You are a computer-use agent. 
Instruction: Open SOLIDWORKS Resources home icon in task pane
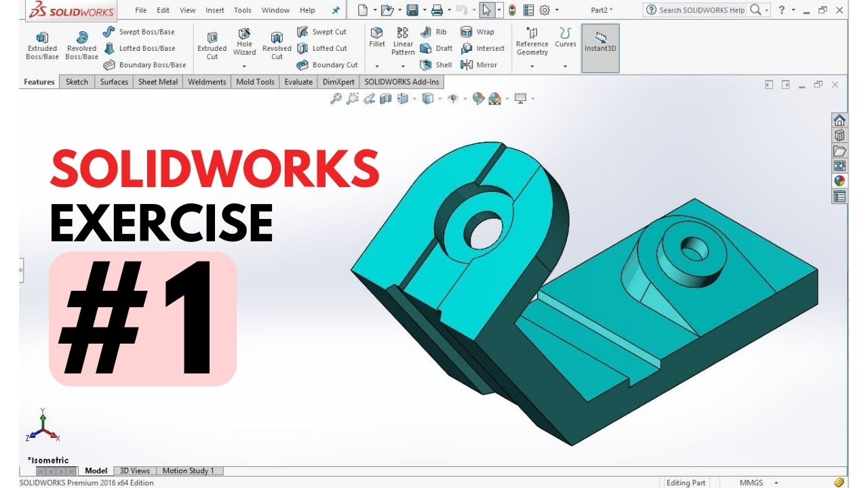coord(840,120)
